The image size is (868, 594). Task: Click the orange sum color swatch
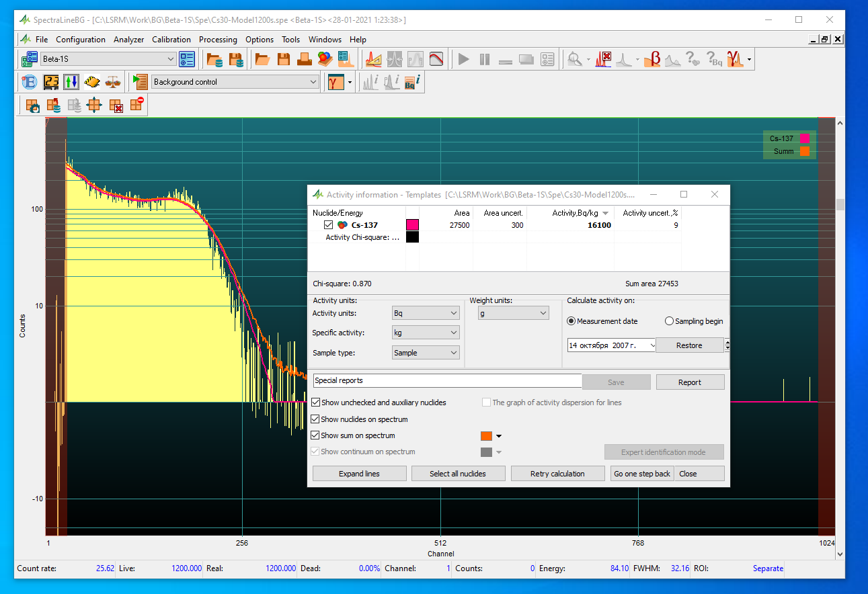(x=487, y=436)
